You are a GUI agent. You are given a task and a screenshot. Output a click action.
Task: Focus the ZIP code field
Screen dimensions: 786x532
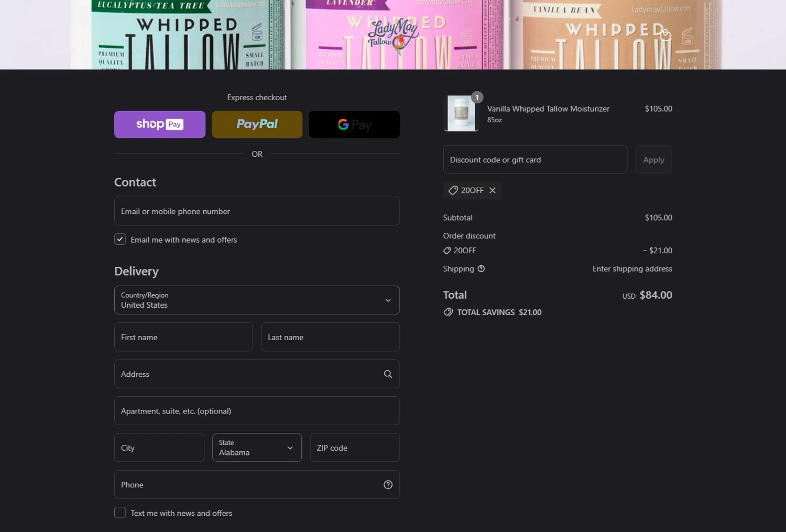pyautogui.click(x=355, y=448)
